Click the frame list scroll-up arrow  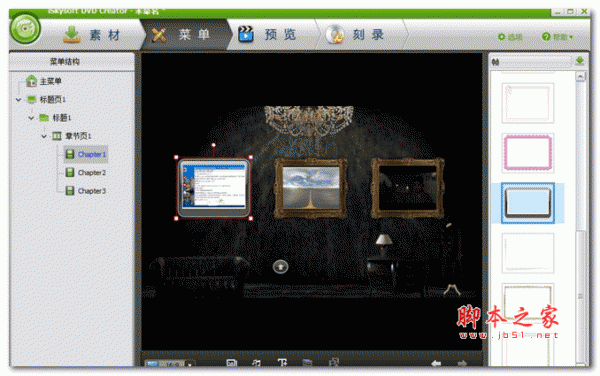581,77
